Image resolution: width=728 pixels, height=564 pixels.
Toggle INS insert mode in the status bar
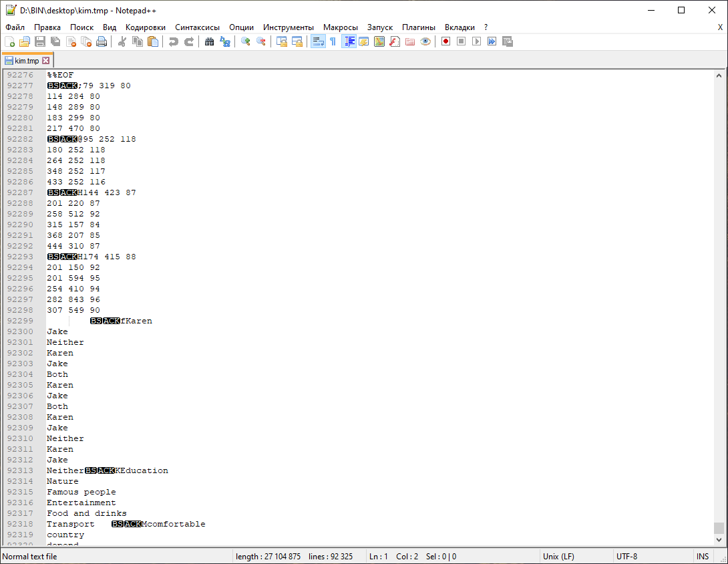click(703, 557)
